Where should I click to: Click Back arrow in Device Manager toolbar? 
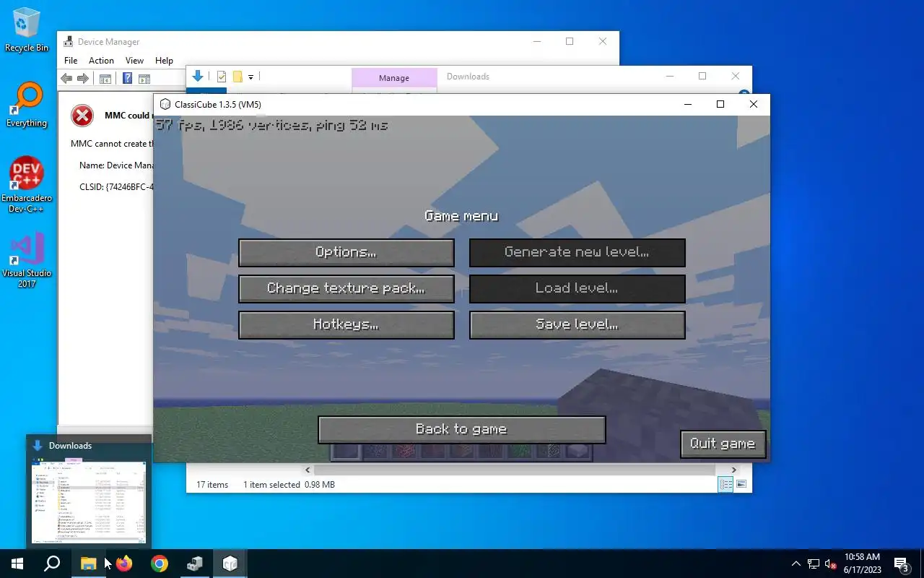tap(66, 79)
